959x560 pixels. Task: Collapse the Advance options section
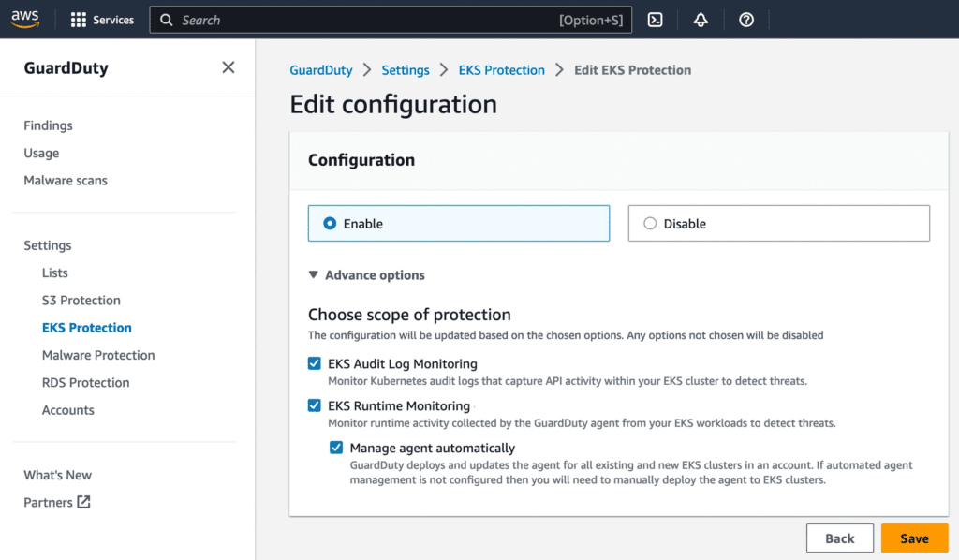314,275
